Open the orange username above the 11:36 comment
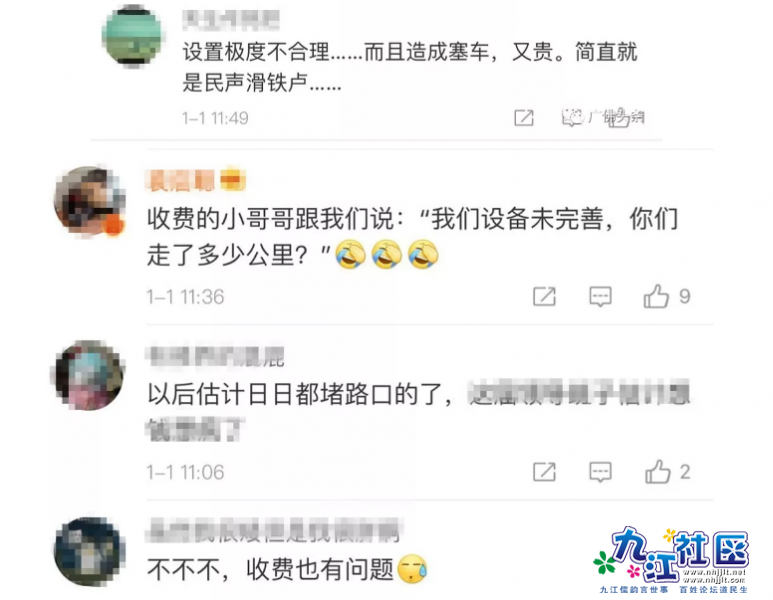Screen dimensions: 773x600 [181, 180]
